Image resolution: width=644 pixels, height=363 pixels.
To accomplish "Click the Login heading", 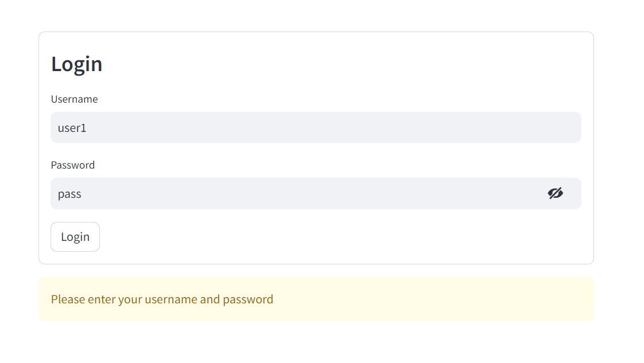I will (76, 64).
